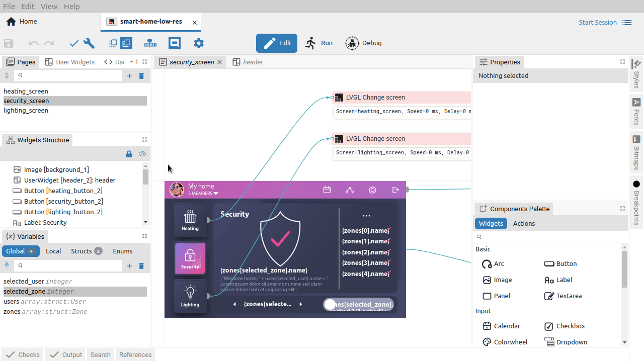Click page sort arrows in Pages panel
Screen dimensions: 644x362
point(7,76)
